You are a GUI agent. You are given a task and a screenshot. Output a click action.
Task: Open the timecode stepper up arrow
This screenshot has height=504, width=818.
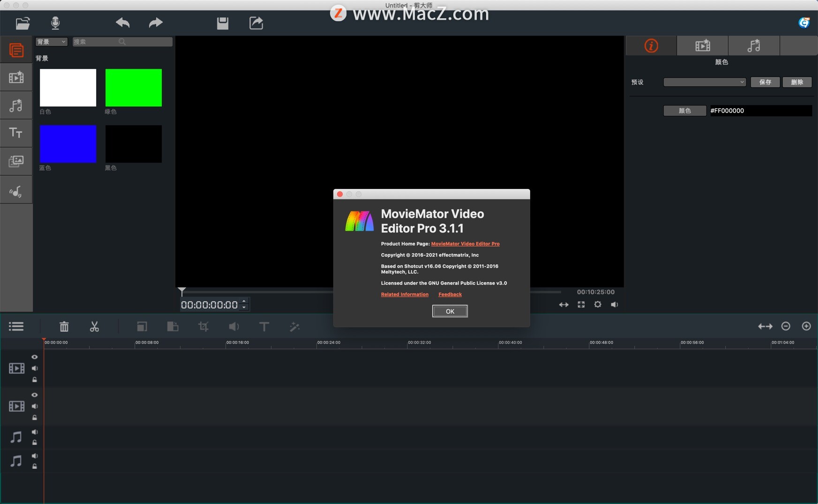[243, 301]
